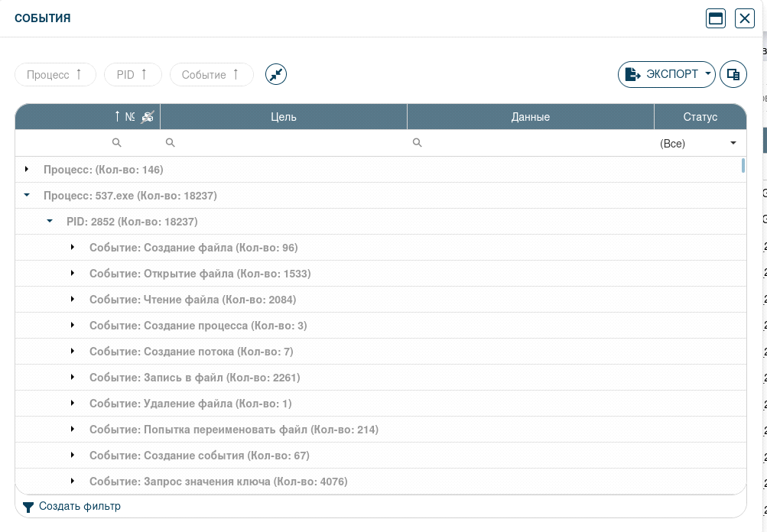This screenshot has width=767, height=532.
Task: Click the Создать фильтр link
Action: point(80,507)
